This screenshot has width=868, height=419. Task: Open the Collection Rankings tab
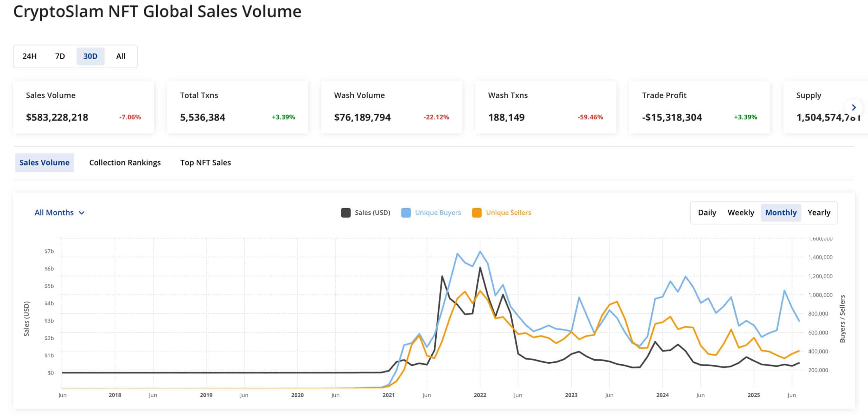tap(125, 163)
